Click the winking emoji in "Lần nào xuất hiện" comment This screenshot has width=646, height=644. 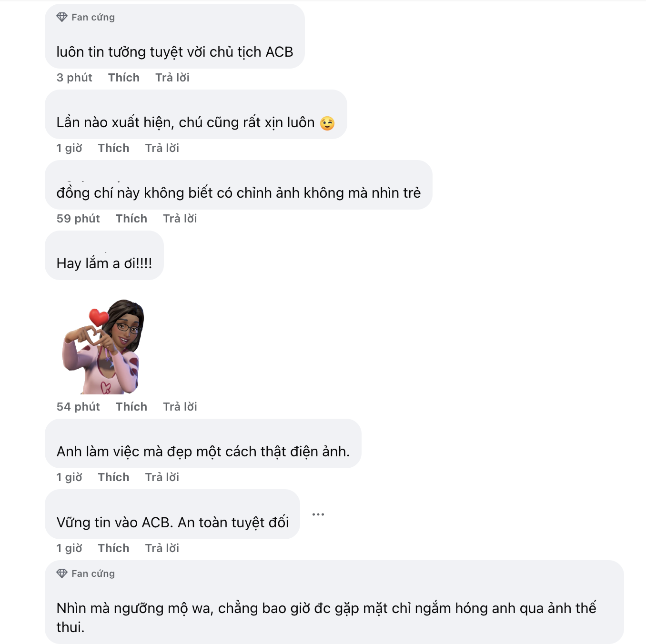point(327,123)
